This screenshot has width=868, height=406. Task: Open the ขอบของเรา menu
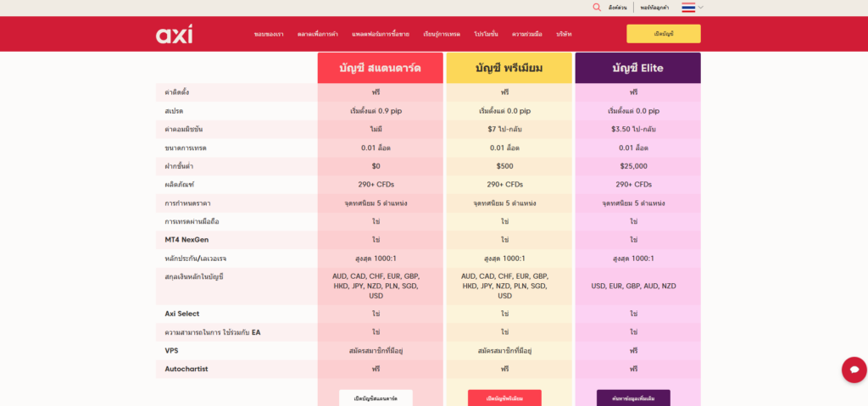[x=269, y=35]
